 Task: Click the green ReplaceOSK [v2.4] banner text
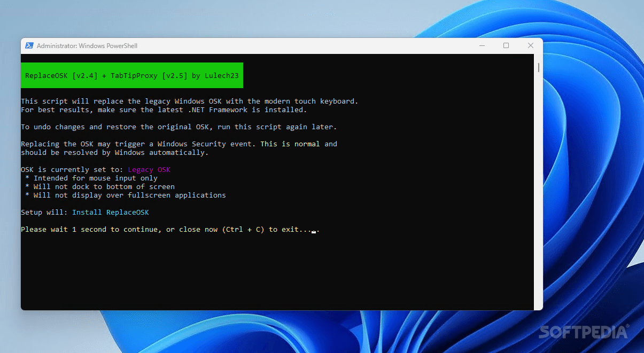[x=132, y=76]
